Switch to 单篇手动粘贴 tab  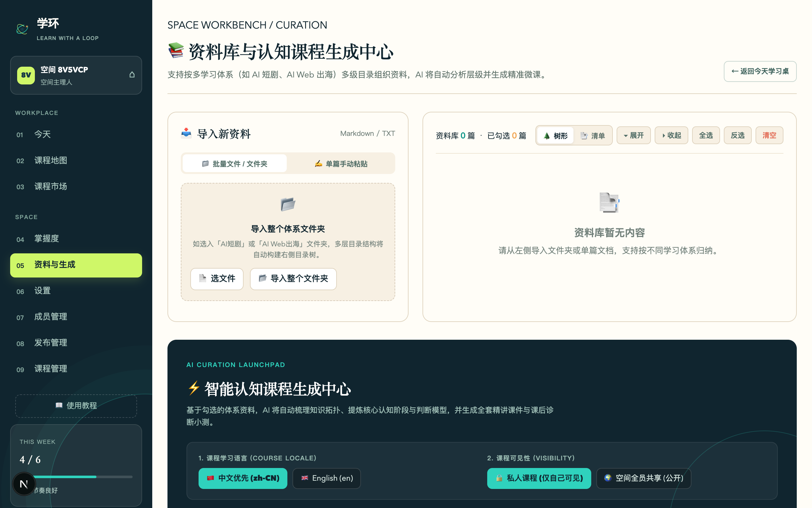tap(341, 164)
